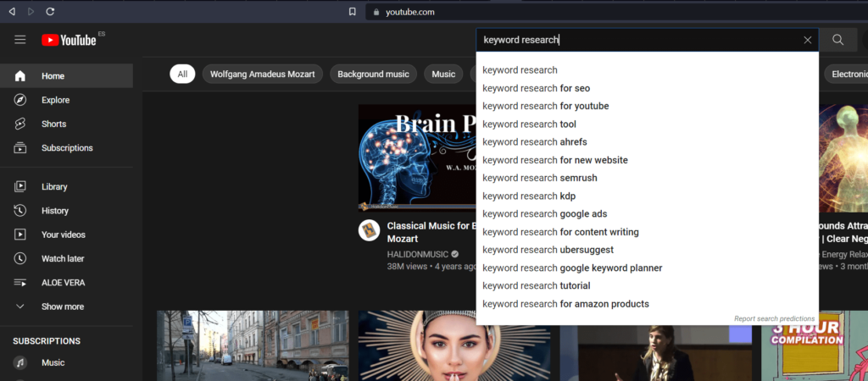Click the YouTube logo

coord(69,40)
